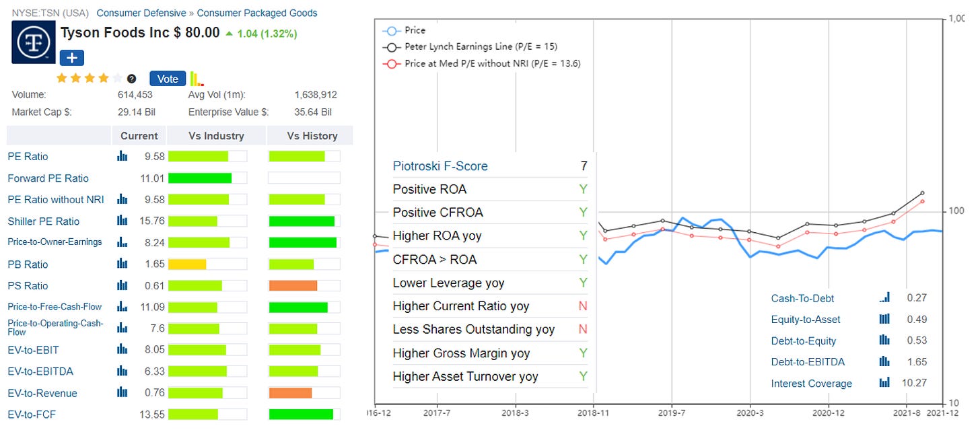The height and width of the screenshot is (432, 980).
Task: Click the Vote button
Action: 168,79
